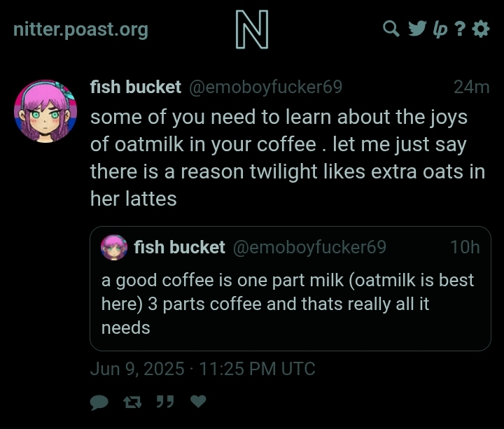Open the search magnifier icon
This screenshot has height=429, width=504.
(x=391, y=29)
